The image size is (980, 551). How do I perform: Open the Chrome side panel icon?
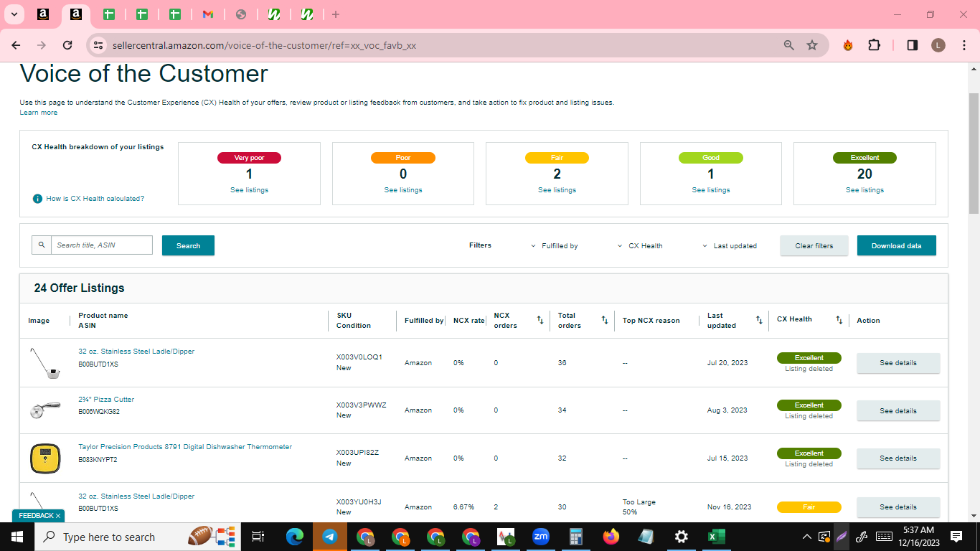click(913, 45)
